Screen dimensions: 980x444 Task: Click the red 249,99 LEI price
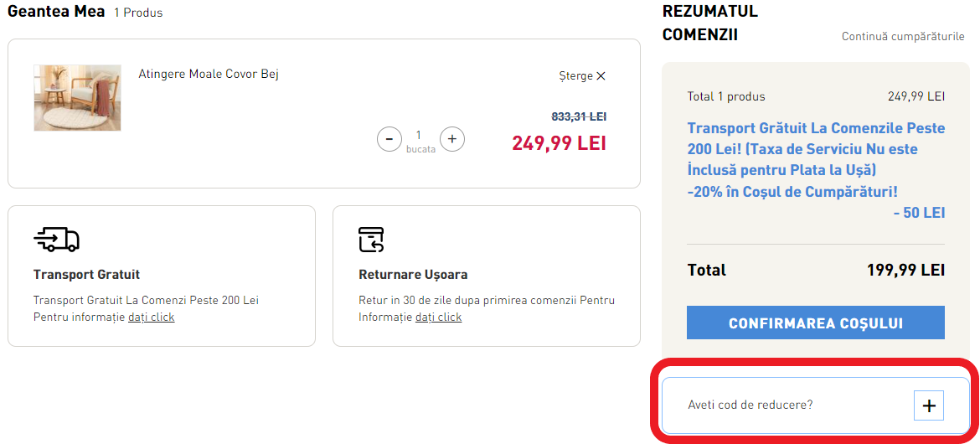pos(559,143)
